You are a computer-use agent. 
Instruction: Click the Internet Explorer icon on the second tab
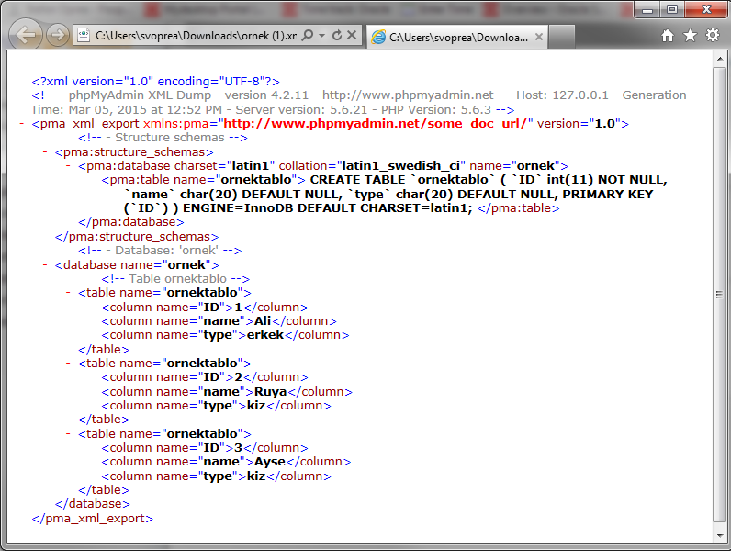click(x=378, y=37)
